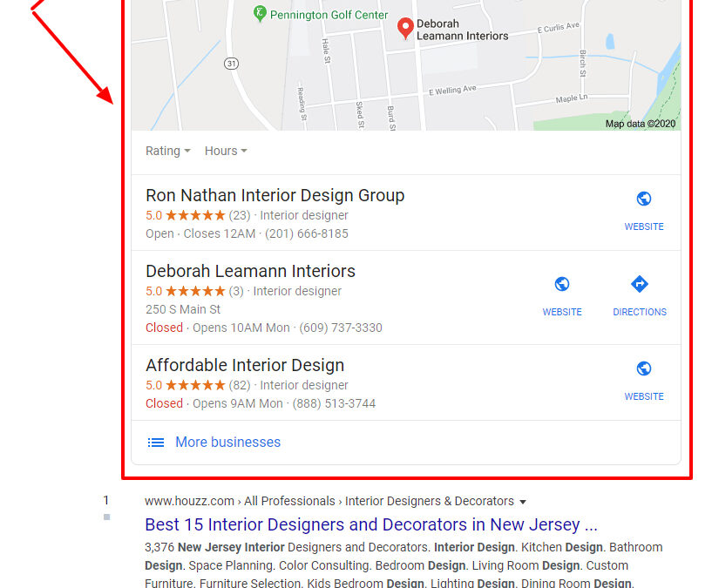Open Affordable Interior Design listing title

[x=245, y=365]
